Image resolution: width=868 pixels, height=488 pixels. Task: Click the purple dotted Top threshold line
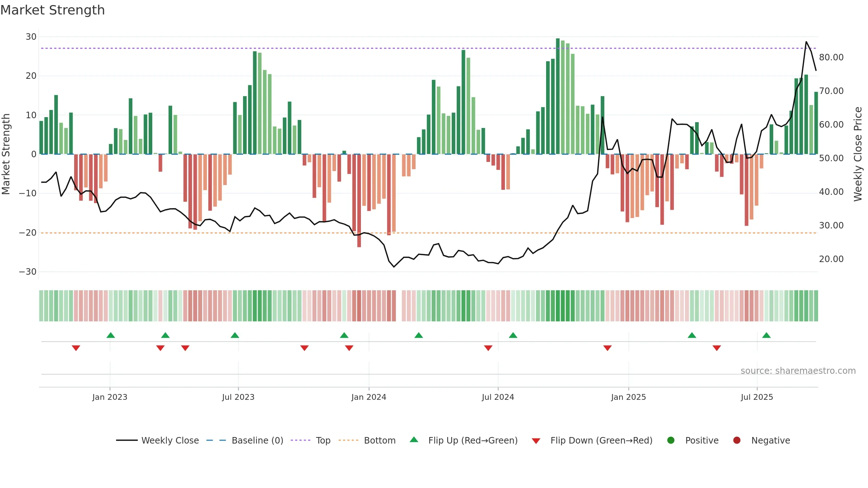pyautogui.click(x=429, y=48)
